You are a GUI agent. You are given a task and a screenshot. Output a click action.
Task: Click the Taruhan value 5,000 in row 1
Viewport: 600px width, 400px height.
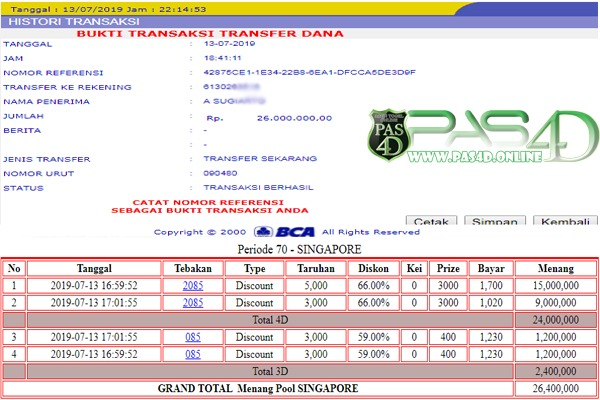pos(316,286)
